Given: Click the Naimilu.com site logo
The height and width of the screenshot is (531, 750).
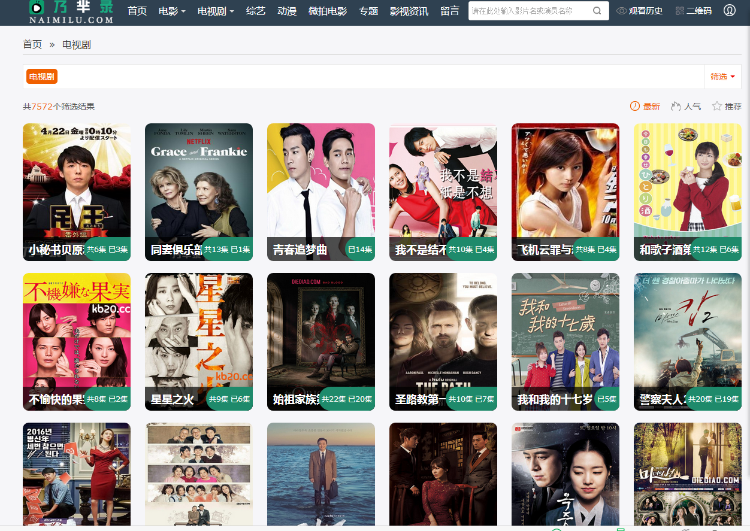Looking at the screenshot, I should pos(71,11).
